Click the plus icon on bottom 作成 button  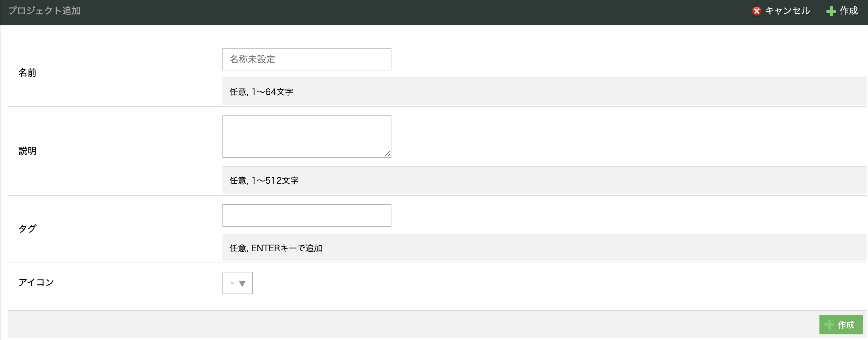click(x=829, y=325)
